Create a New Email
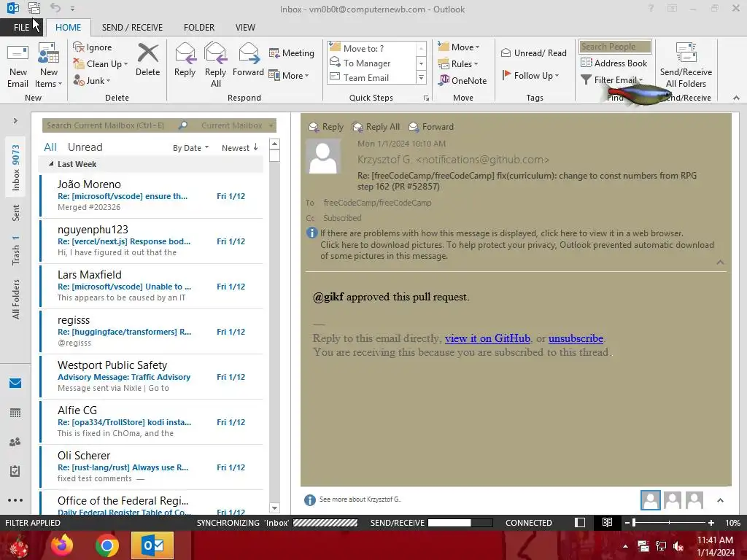The height and width of the screenshot is (560, 747). [18, 65]
